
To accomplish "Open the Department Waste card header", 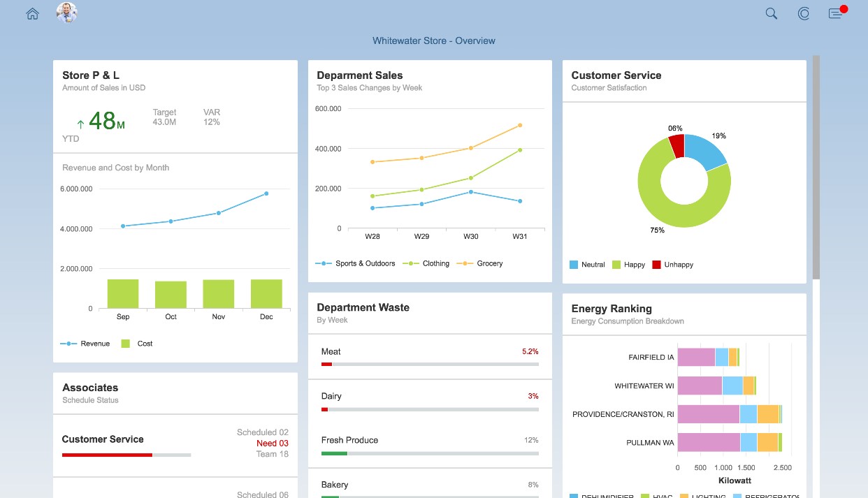I will pos(429,313).
